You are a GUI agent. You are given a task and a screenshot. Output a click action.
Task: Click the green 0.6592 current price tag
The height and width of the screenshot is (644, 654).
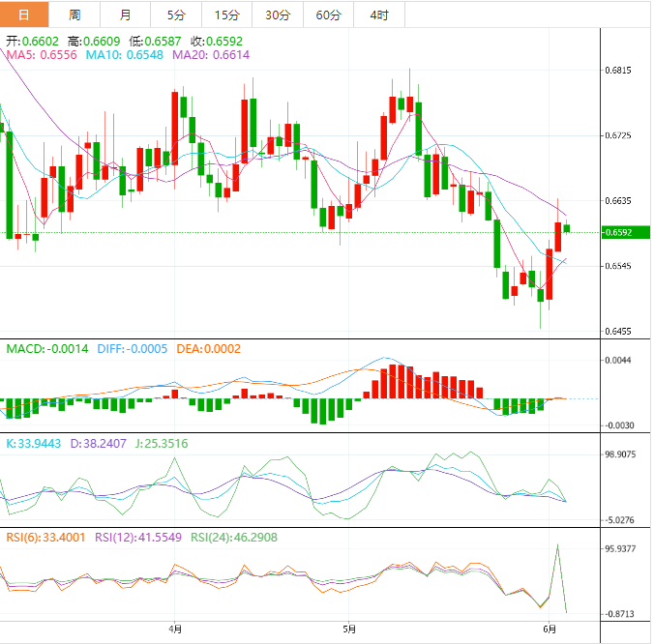pos(626,232)
